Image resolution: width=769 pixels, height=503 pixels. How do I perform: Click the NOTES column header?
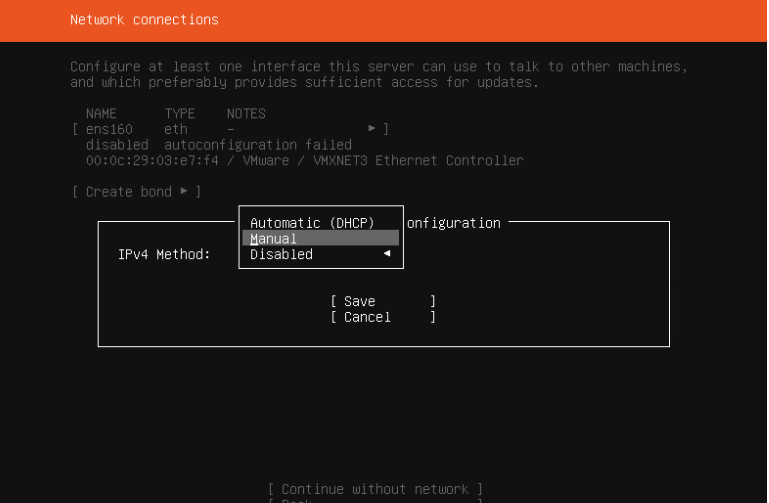[246, 114]
